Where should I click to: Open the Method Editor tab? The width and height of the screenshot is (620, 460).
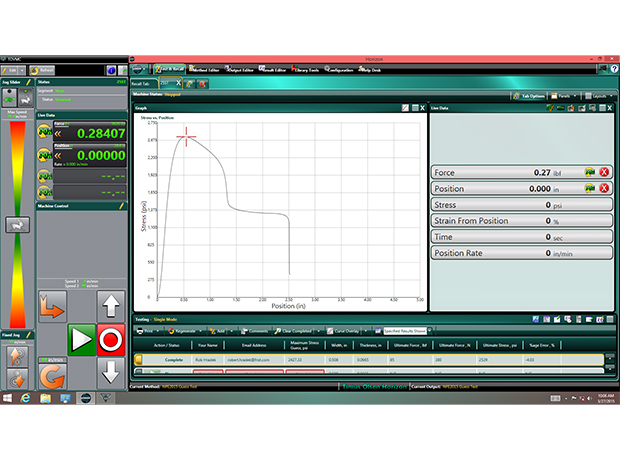[210, 69]
